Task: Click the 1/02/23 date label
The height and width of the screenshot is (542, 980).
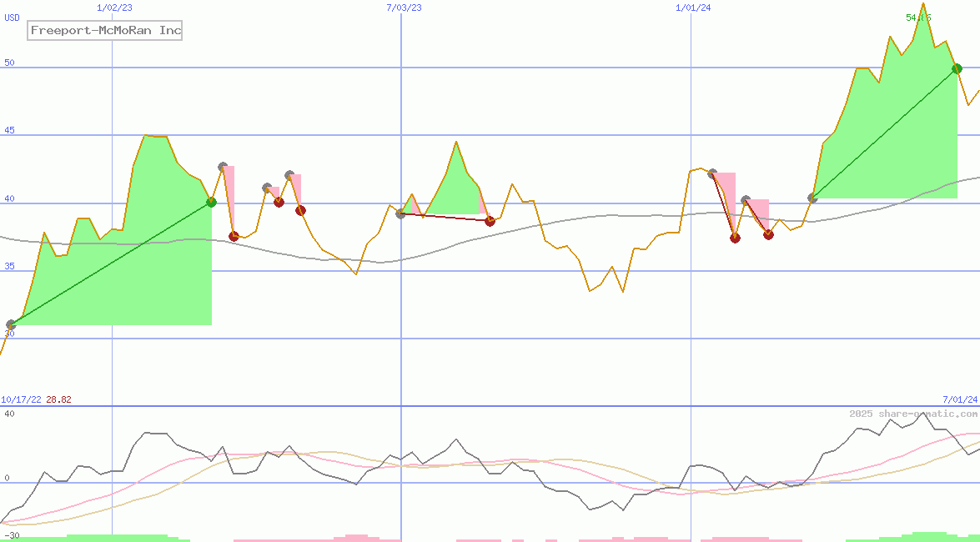Action: [x=113, y=8]
